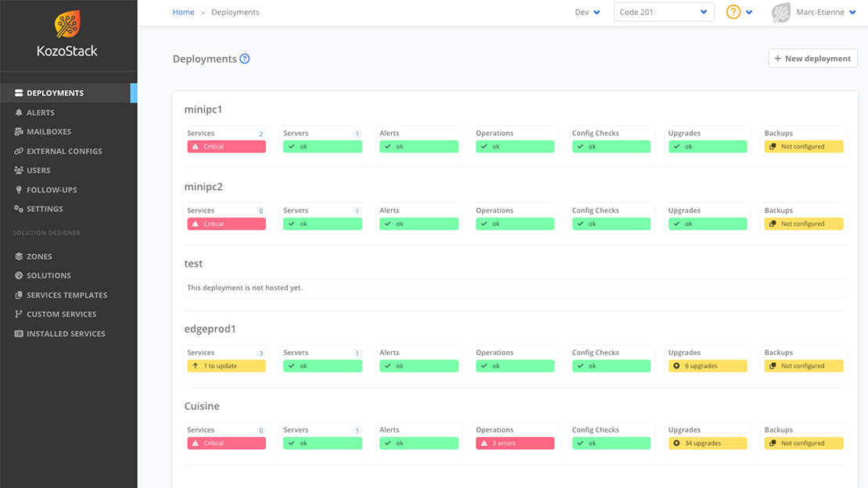Click 'This deployment is not hosted yet.' text

[x=245, y=288]
